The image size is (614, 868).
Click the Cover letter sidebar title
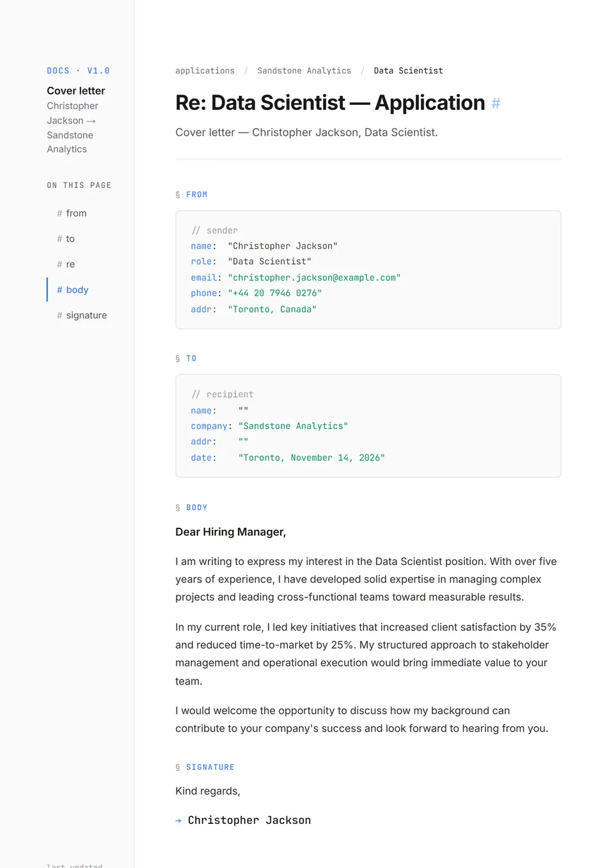click(75, 91)
